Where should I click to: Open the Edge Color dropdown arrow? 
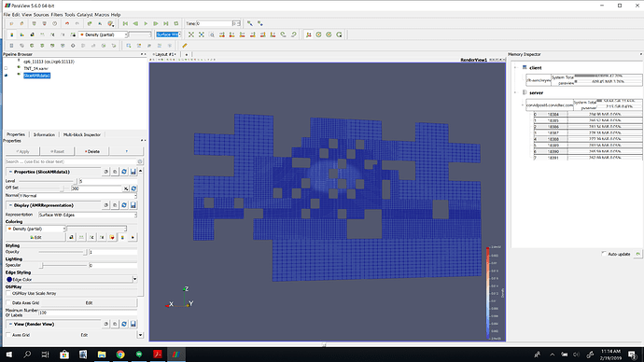click(x=134, y=280)
